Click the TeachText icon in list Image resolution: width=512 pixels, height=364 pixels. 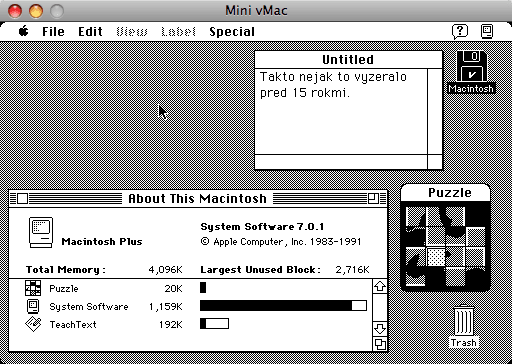coord(33,324)
